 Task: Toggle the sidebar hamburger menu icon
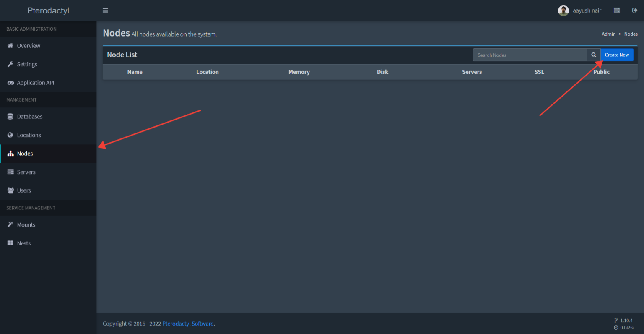[105, 10]
